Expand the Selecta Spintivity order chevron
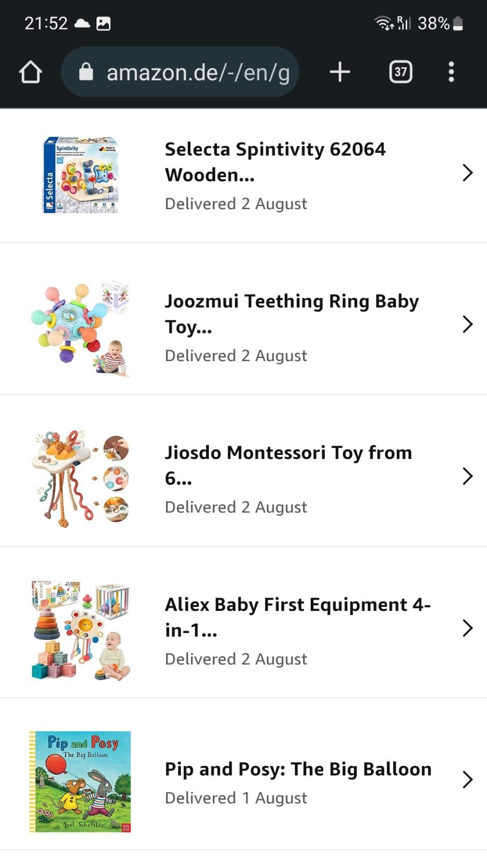 click(467, 173)
